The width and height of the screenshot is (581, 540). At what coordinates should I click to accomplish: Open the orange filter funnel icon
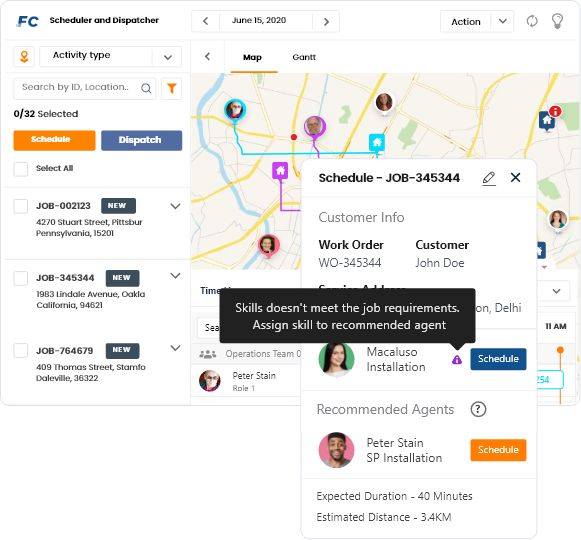172,89
